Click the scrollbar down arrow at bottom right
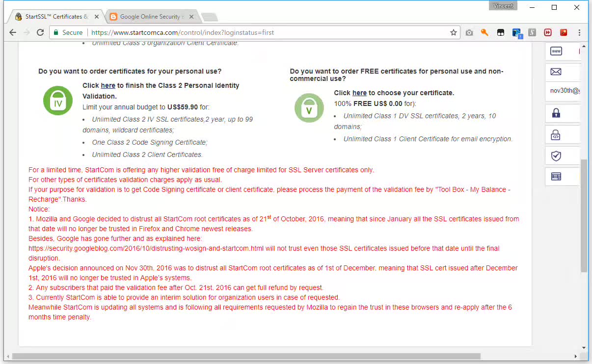This screenshot has height=364, width=592. (x=584, y=348)
